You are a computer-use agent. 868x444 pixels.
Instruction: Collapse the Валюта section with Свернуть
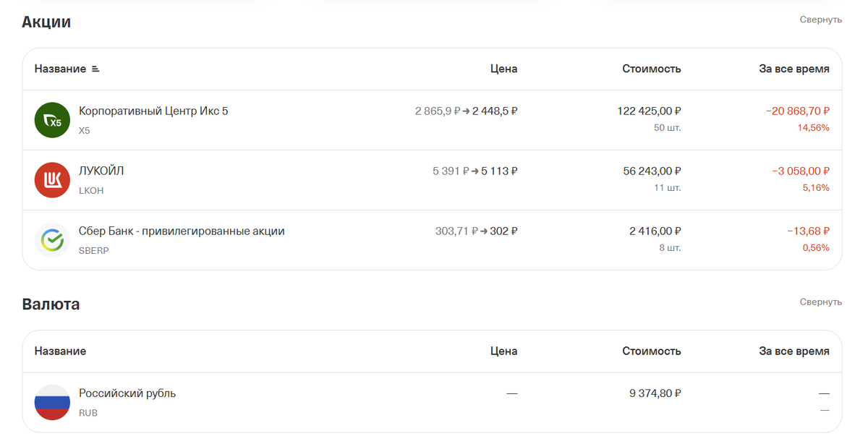click(820, 302)
